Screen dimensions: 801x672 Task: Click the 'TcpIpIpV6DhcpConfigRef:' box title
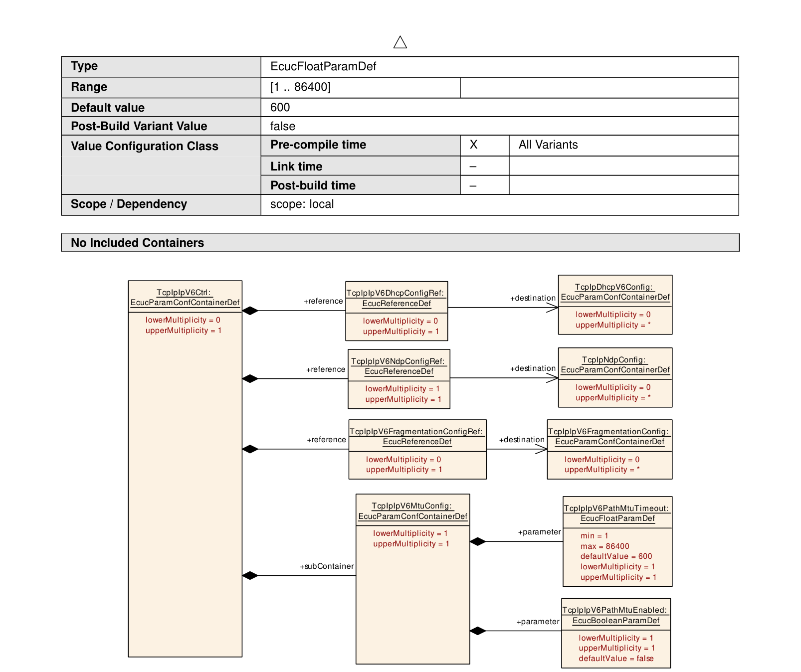(395, 293)
